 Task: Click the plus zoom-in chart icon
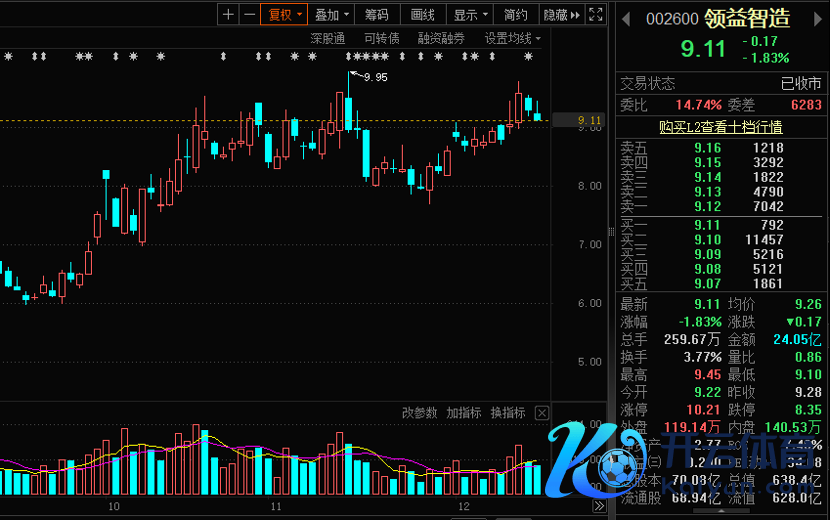point(229,14)
